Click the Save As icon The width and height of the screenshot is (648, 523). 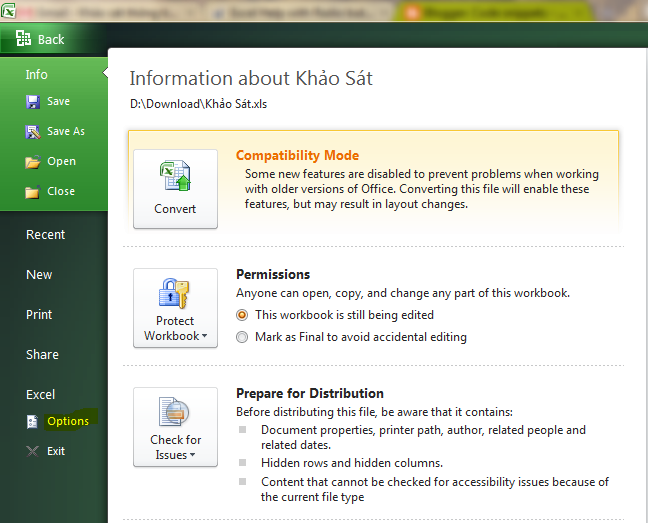(x=33, y=132)
